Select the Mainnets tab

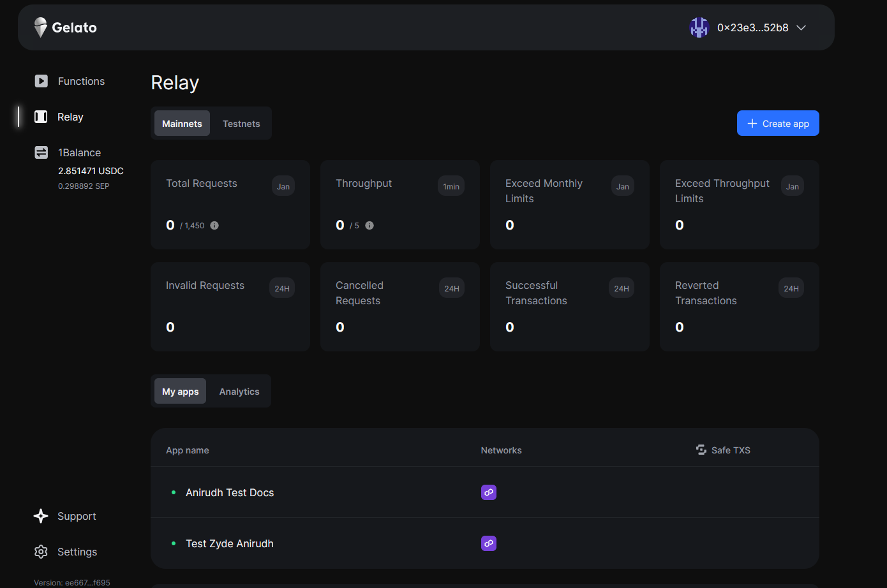(182, 124)
